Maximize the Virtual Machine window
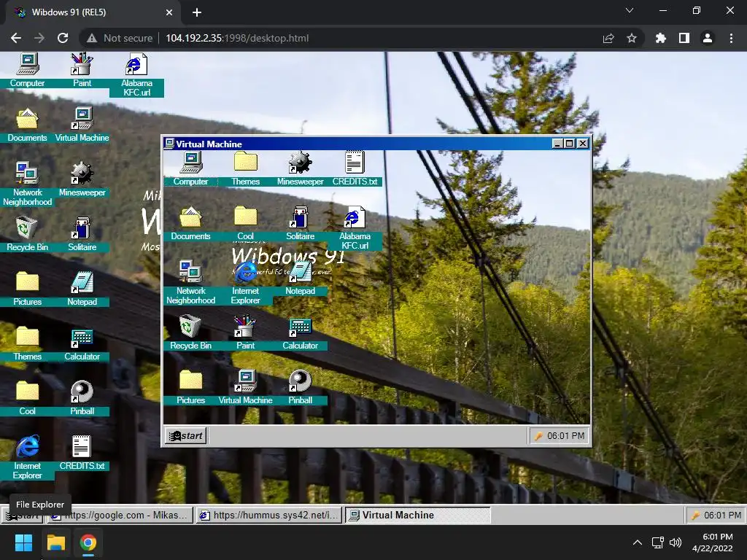747x560 pixels. coord(569,144)
